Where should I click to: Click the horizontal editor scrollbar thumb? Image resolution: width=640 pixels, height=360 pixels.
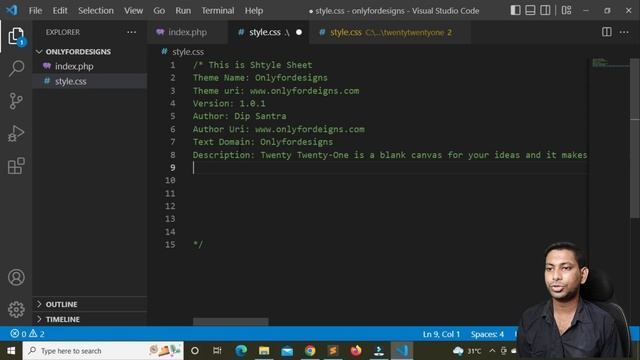231,322
